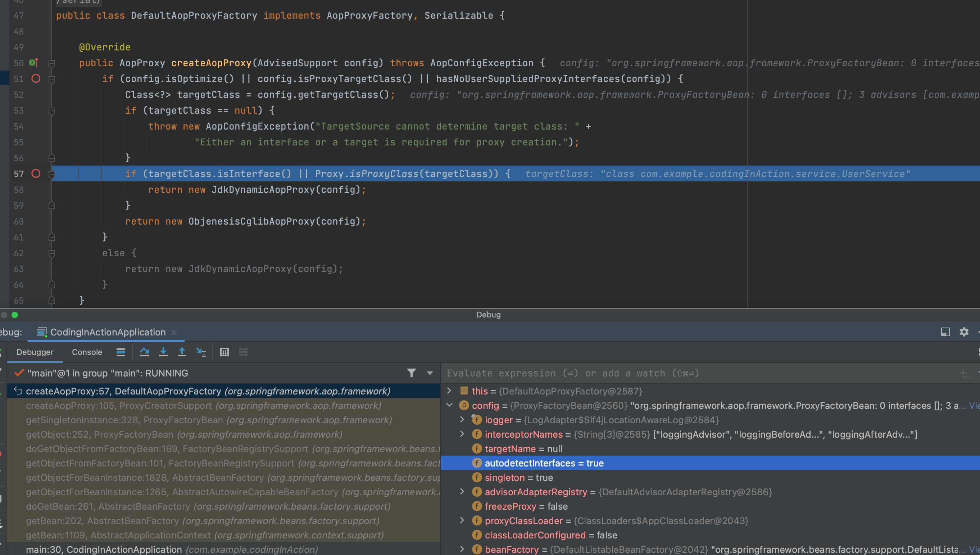Screen dimensions: 980x555
Task: Filter frames using the funnel icon
Action: pos(411,373)
